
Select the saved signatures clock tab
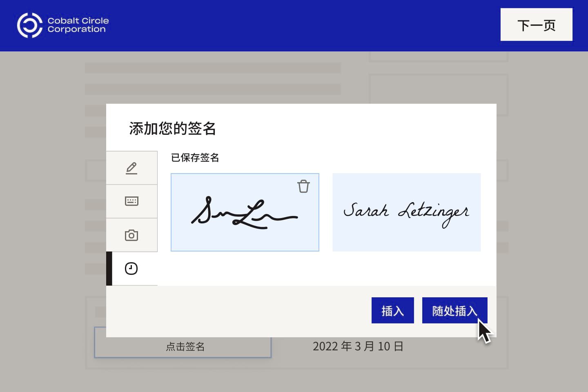(x=131, y=269)
